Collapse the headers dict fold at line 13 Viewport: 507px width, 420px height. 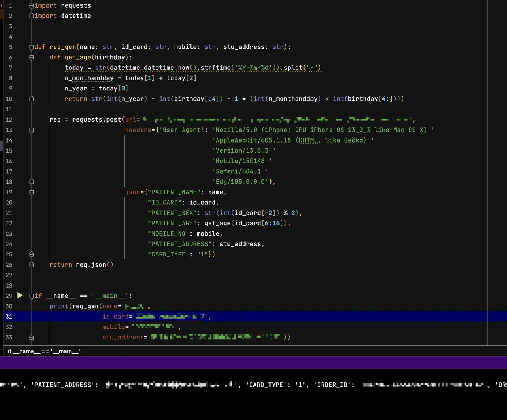[32, 130]
